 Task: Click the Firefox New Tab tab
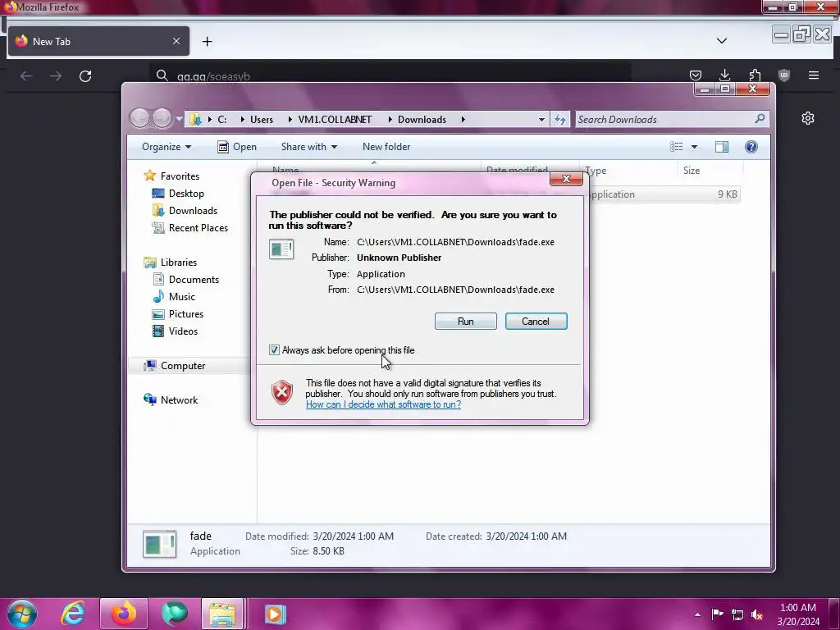pos(98,41)
